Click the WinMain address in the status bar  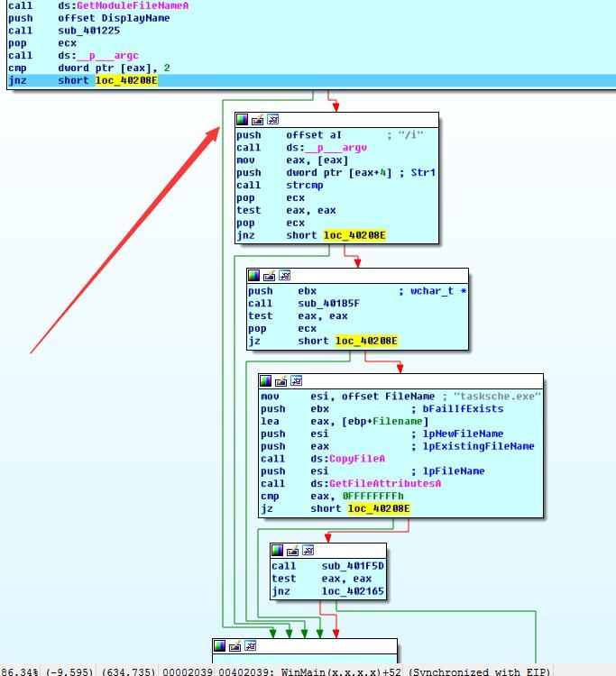(343, 671)
